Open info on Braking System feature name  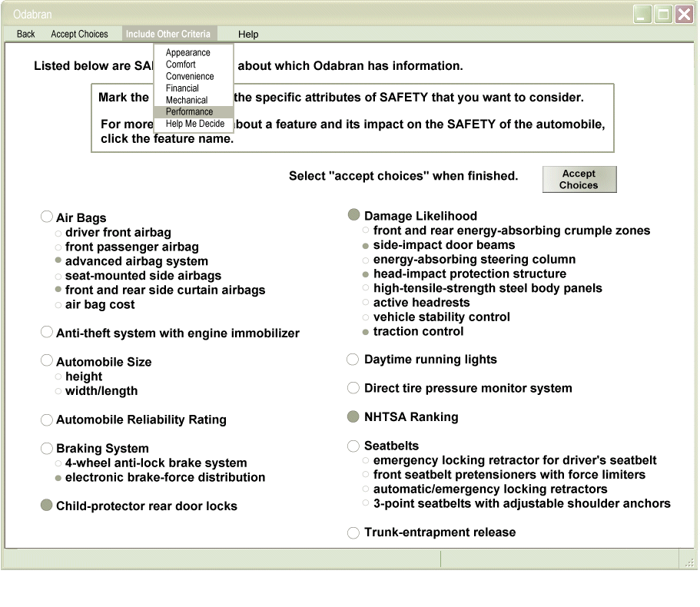pyautogui.click(x=102, y=449)
